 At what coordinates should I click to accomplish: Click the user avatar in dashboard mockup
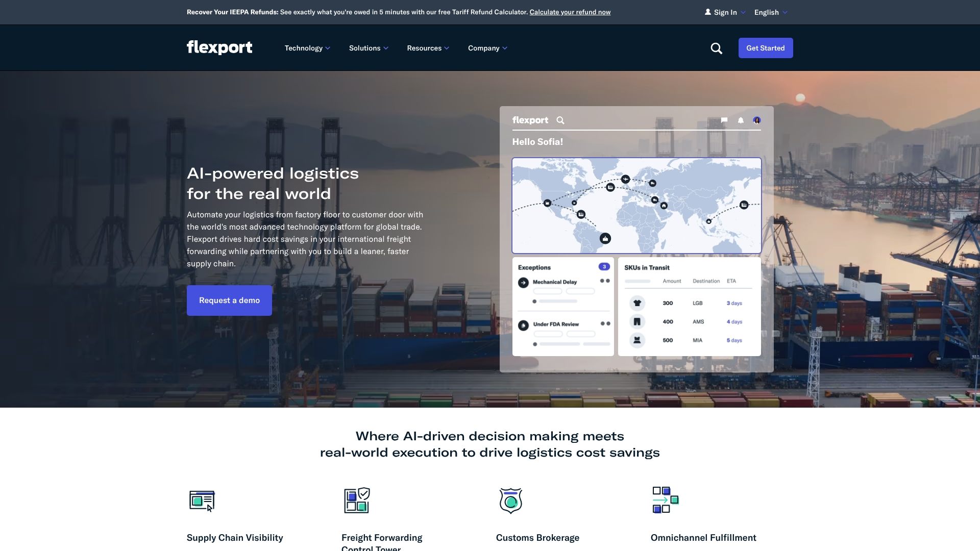[757, 120]
